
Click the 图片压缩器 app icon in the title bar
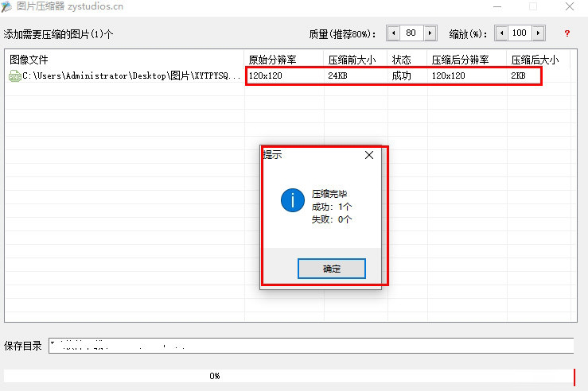(6, 6)
